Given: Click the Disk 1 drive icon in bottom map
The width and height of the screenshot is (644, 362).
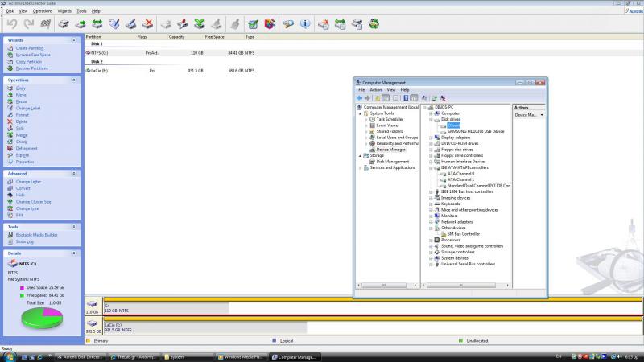Looking at the screenshot, I should point(92,304).
